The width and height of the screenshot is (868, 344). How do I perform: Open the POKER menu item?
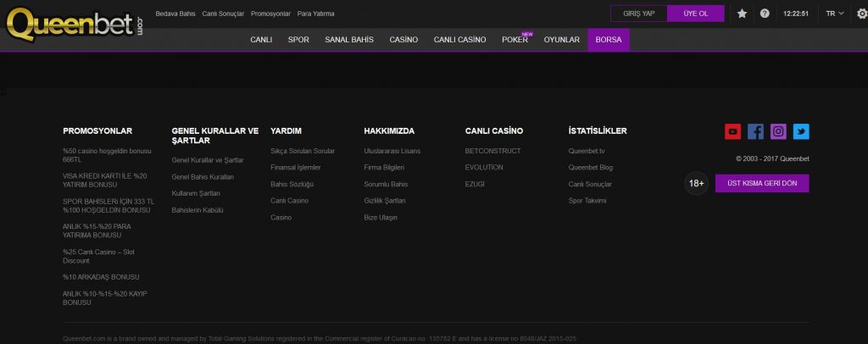[x=515, y=40]
